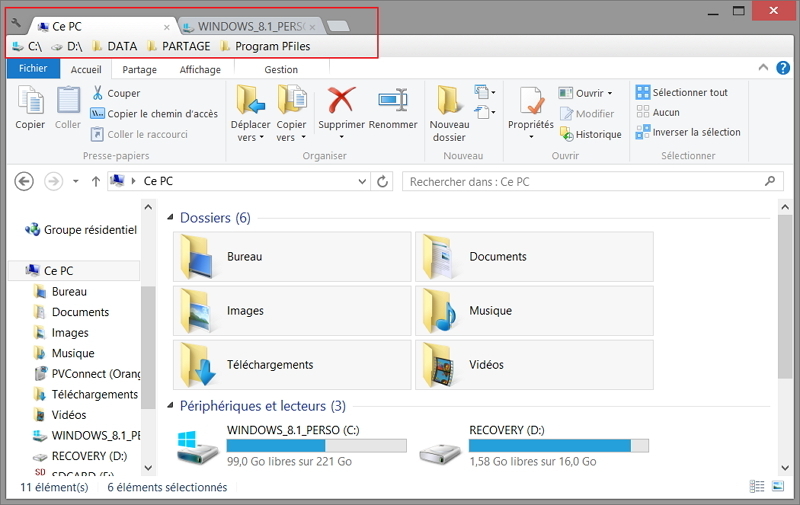
Task: Open a new tab button
Action: (337, 26)
